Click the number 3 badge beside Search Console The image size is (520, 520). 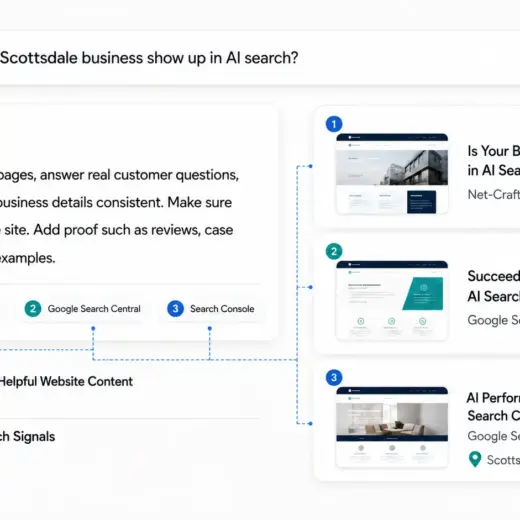pos(175,309)
